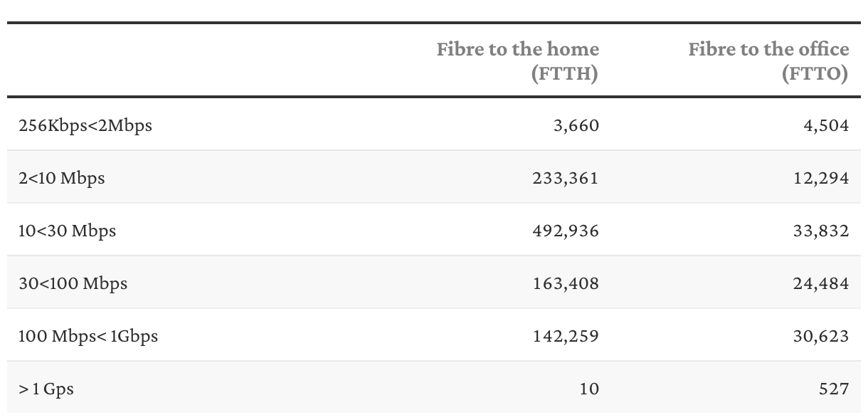Select the 30<100 Mbps row label

coord(73,283)
